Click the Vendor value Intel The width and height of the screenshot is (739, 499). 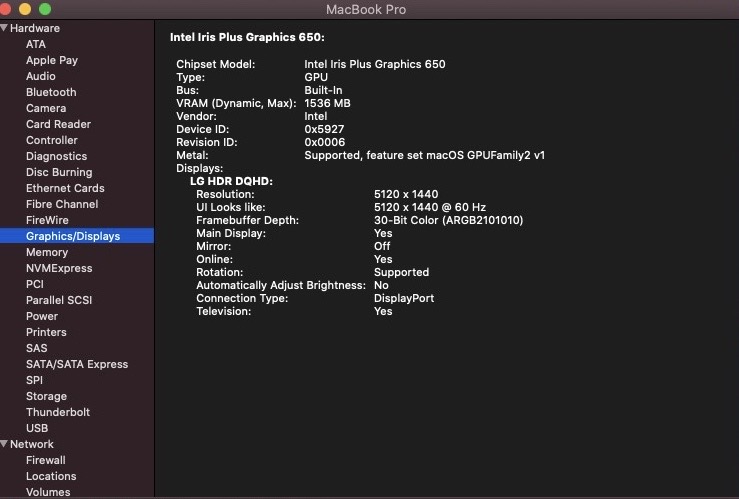click(315, 116)
